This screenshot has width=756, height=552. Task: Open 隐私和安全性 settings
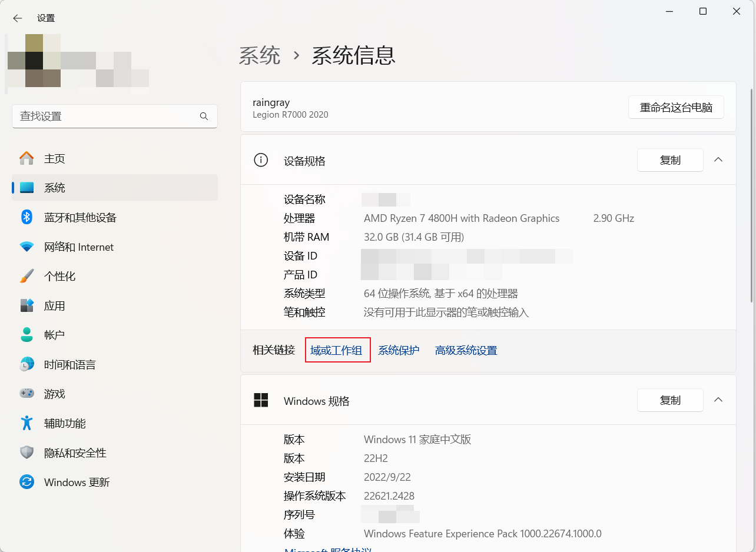115,453
